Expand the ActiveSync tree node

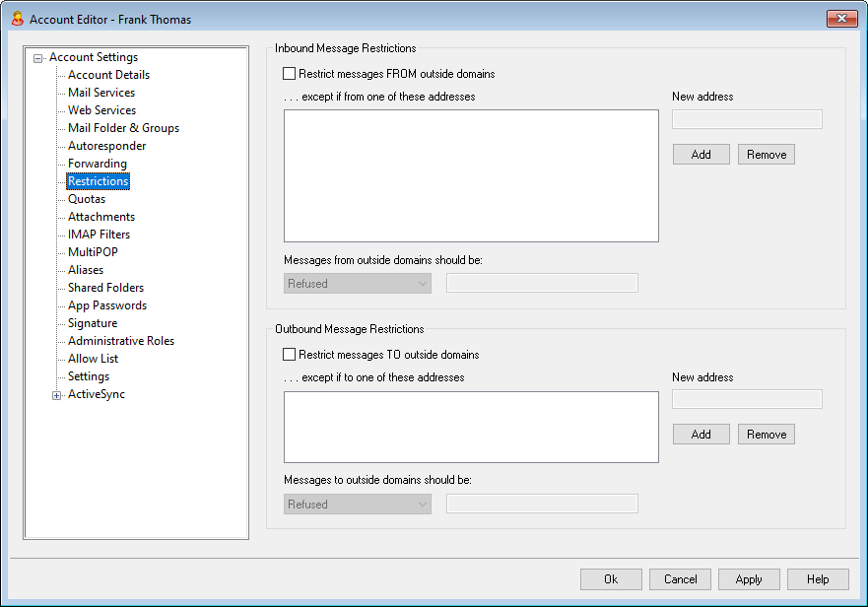(57, 395)
